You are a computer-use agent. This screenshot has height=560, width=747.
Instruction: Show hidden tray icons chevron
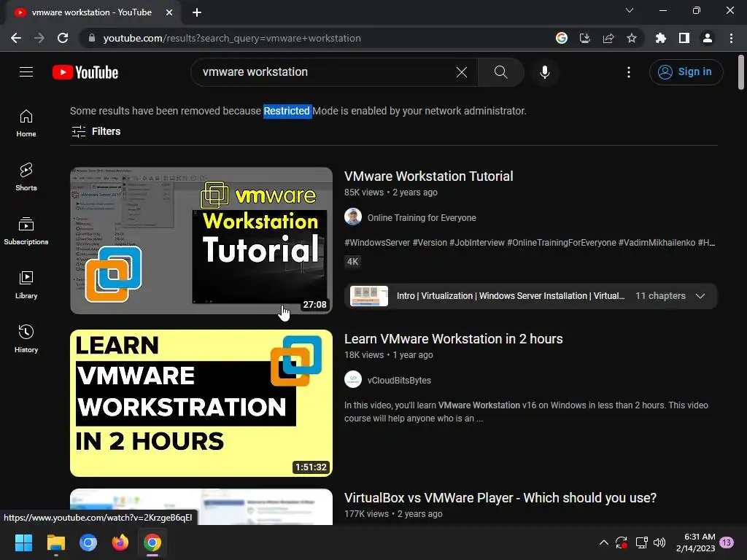[603, 542]
